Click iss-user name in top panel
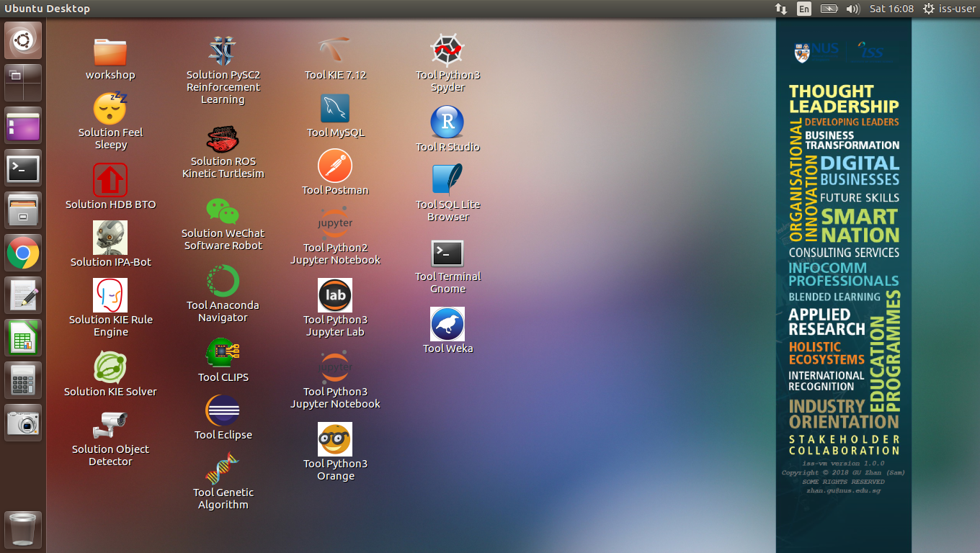This screenshot has width=980, height=553. coord(958,9)
